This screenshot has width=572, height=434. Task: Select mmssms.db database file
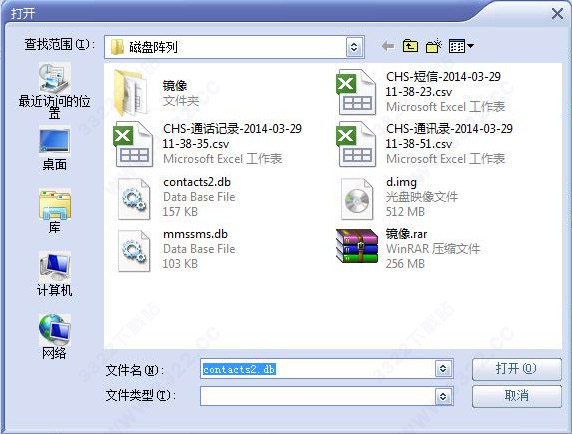coord(175,249)
